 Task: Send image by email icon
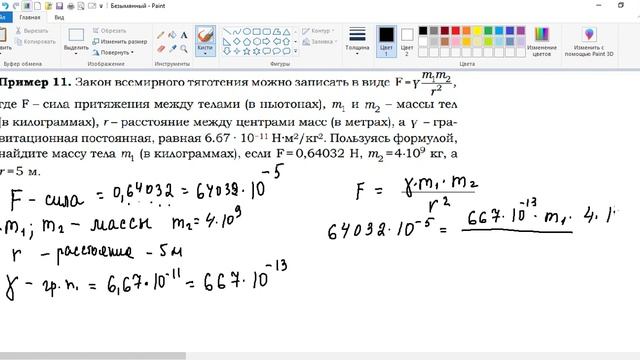tap(92, 6)
